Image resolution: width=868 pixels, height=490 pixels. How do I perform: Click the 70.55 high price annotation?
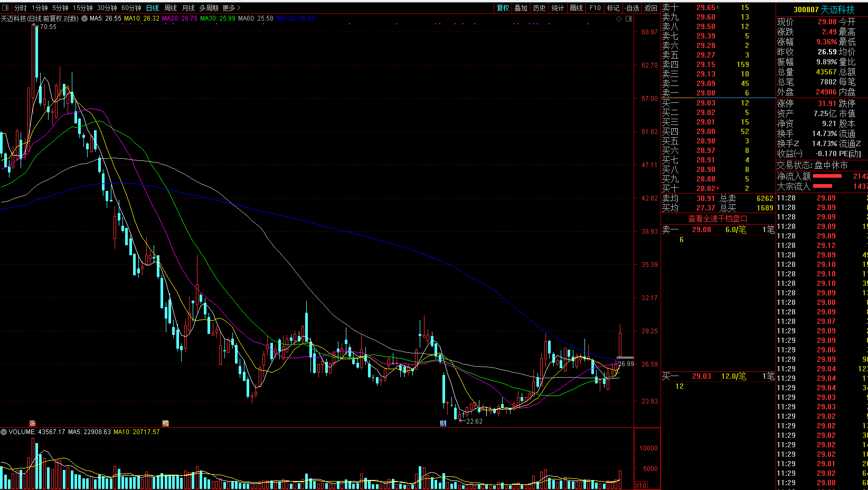point(48,26)
